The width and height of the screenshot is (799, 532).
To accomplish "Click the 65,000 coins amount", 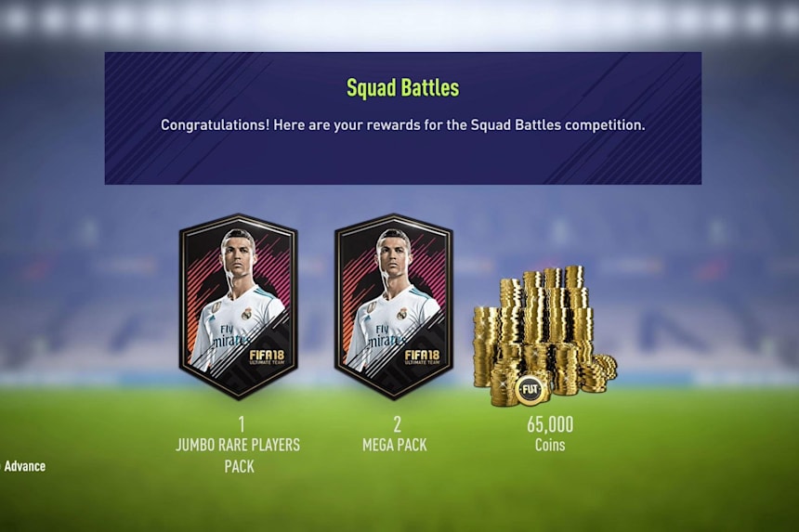I will [x=550, y=424].
